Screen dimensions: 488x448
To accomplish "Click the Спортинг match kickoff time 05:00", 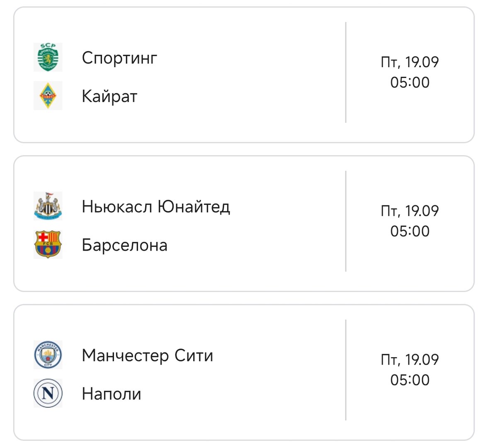I will tap(410, 83).
